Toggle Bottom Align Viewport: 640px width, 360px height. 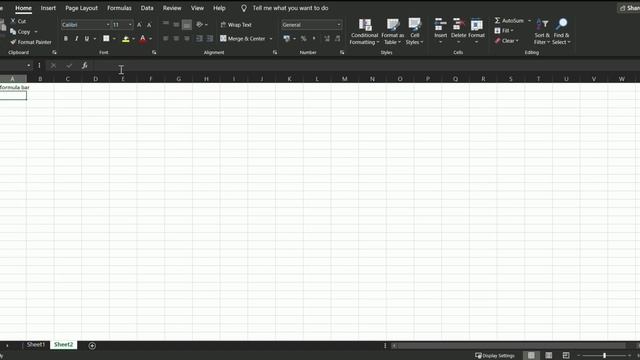[x=187, y=24]
